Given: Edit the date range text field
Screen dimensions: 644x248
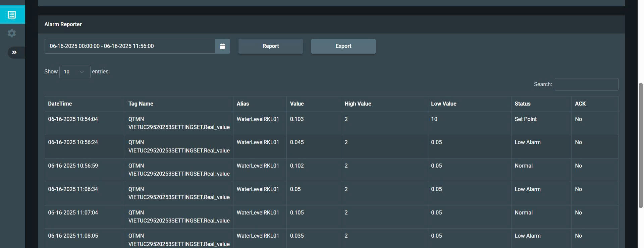Looking at the screenshot, I should click(129, 46).
